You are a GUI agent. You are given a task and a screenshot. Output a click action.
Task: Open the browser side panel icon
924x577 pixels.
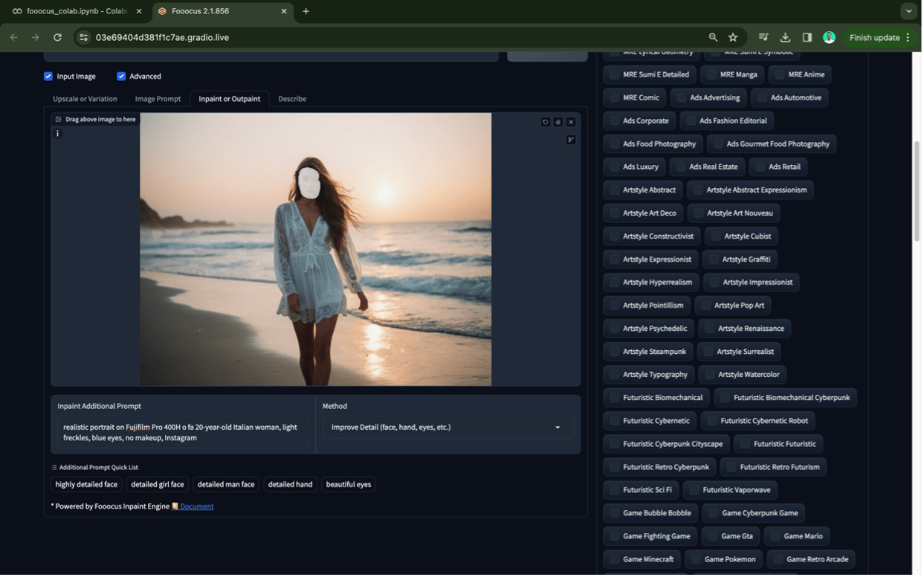click(807, 37)
